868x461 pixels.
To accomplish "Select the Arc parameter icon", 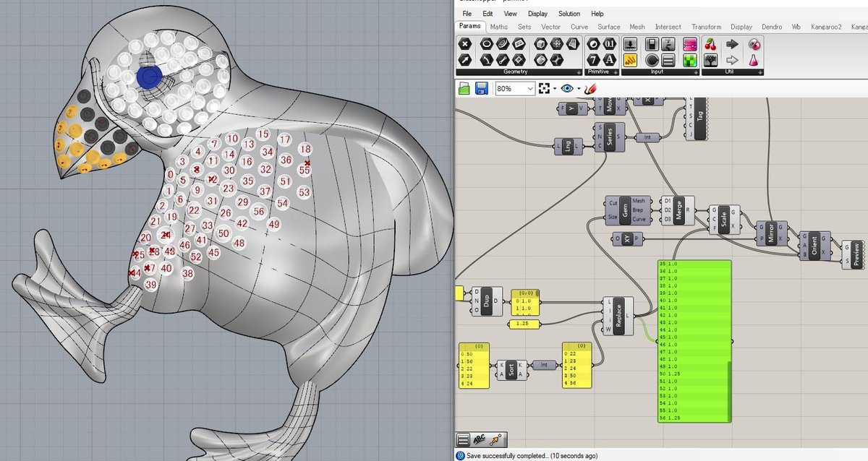I will coord(487,60).
